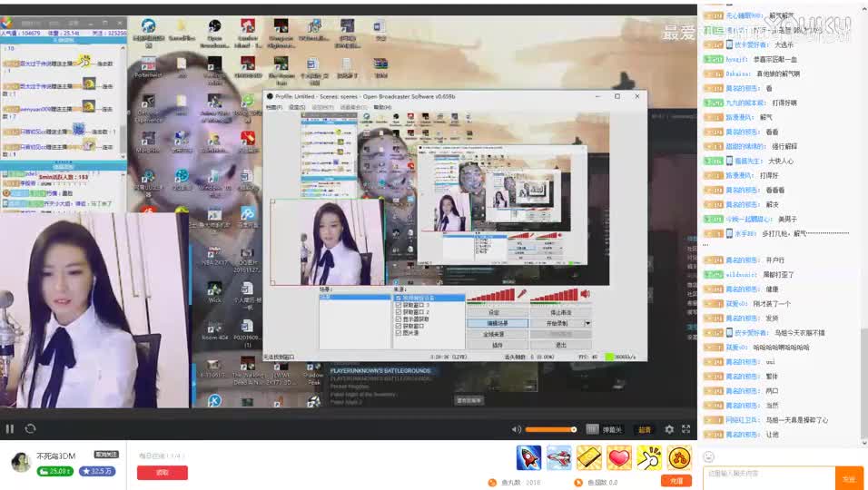Open the 帮助(H) menu in OBS
868x490 pixels.
382,107
